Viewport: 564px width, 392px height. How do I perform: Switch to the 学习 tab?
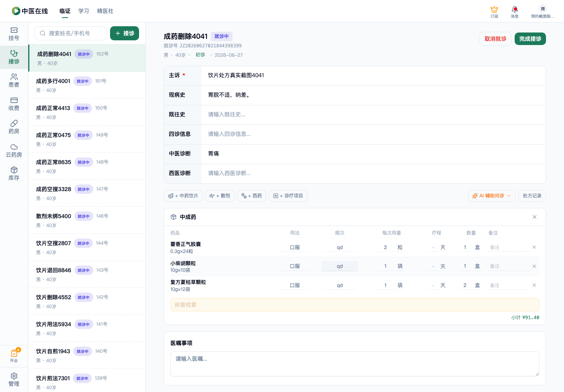(84, 11)
